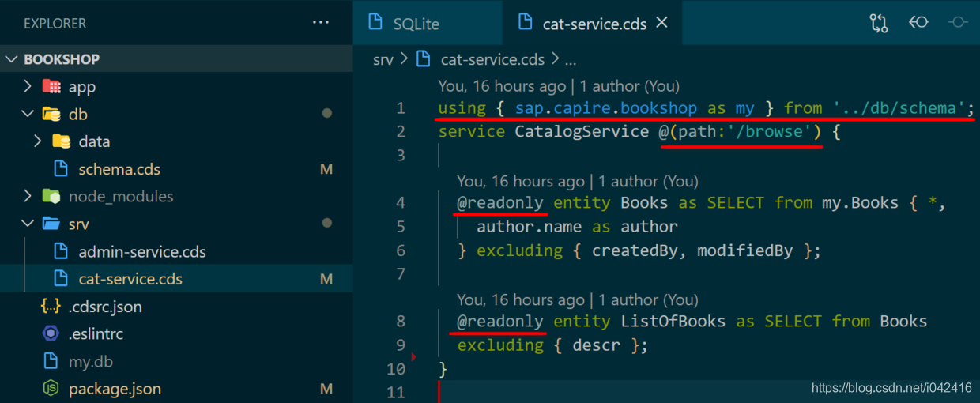This screenshot has width=980, height=403.
Task: Click the db folder icon
Action: (51, 114)
